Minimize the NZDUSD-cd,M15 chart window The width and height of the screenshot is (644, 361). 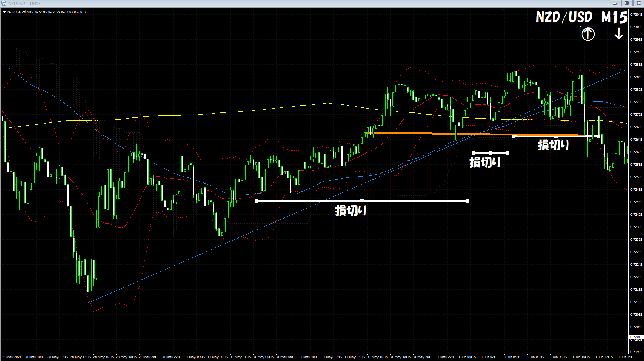(x=614, y=3)
